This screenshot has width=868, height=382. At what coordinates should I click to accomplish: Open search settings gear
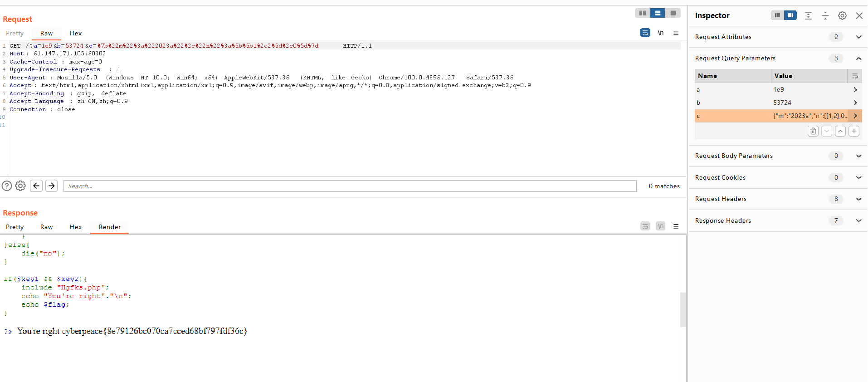20,186
